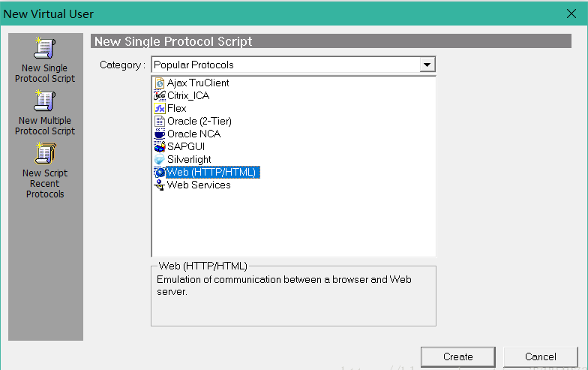This screenshot has width=588, height=370.
Task: Click the Citrix_ICA protocol icon
Action: [159, 96]
